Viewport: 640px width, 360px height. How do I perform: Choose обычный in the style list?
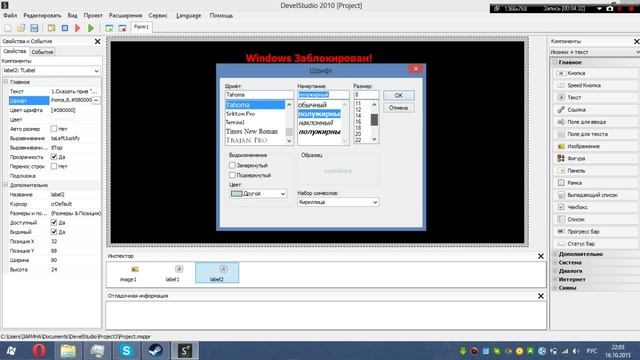coord(313,105)
